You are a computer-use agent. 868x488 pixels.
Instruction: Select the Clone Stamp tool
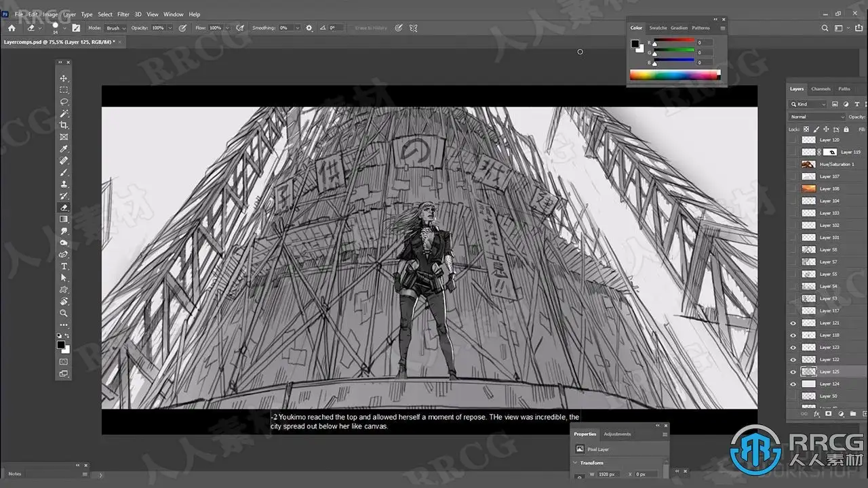click(64, 184)
